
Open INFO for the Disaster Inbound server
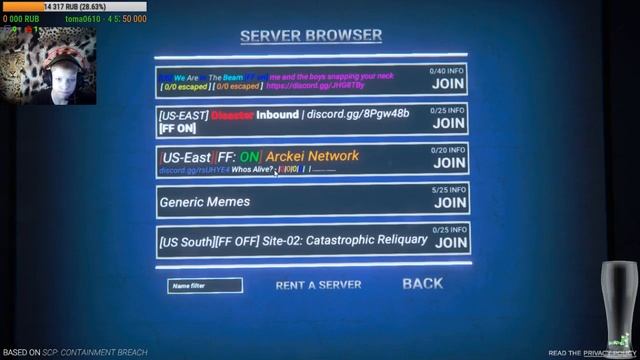point(456,111)
